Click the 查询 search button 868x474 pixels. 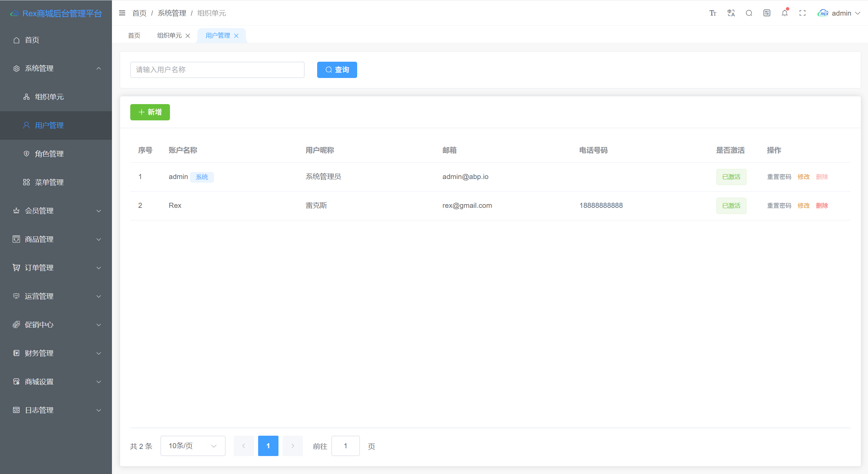point(337,70)
